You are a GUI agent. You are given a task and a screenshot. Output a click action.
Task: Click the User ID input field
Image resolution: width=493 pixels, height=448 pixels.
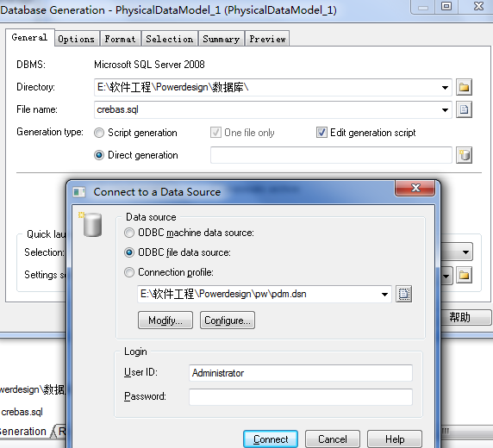(301, 373)
